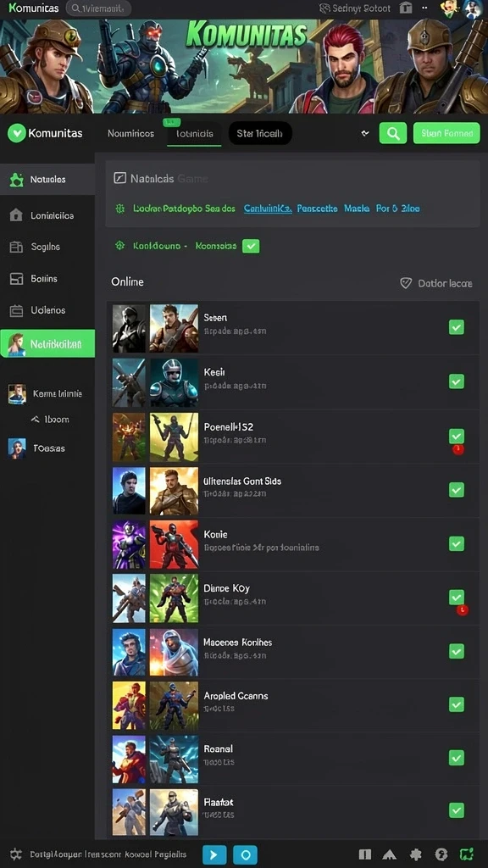Click the blue circle button in the bottom bar
The image size is (488, 868).
click(x=245, y=854)
